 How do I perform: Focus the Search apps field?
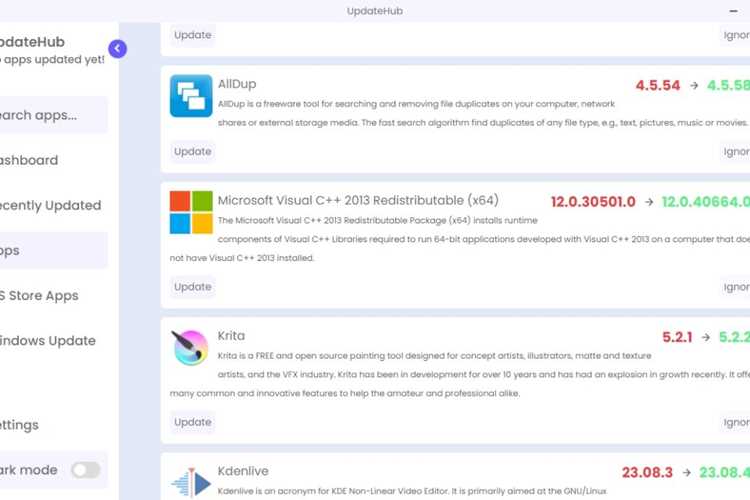[x=53, y=115]
